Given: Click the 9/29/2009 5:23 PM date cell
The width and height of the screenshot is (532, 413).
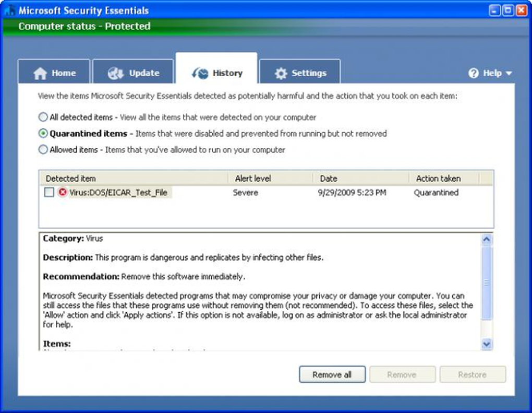Looking at the screenshot, I should coord(352,193).
